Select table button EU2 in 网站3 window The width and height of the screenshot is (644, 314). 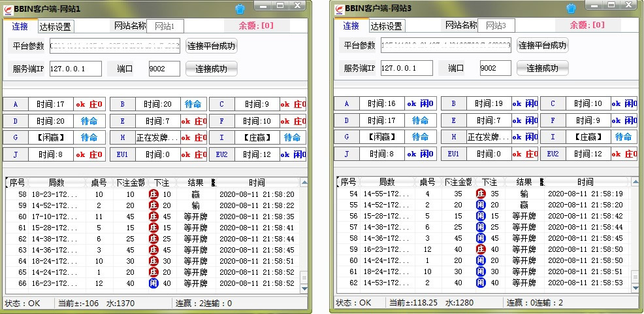pos(553,154)
